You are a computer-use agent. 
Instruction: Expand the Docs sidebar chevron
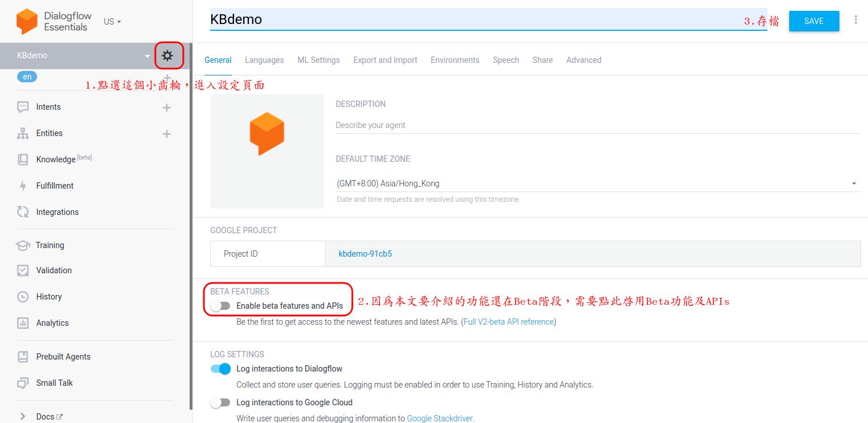point(23,417)
